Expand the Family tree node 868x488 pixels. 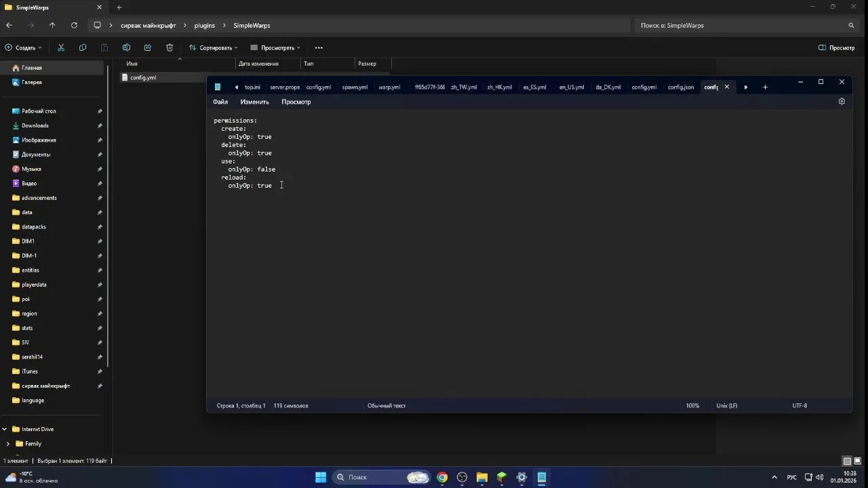click(8, 444)
